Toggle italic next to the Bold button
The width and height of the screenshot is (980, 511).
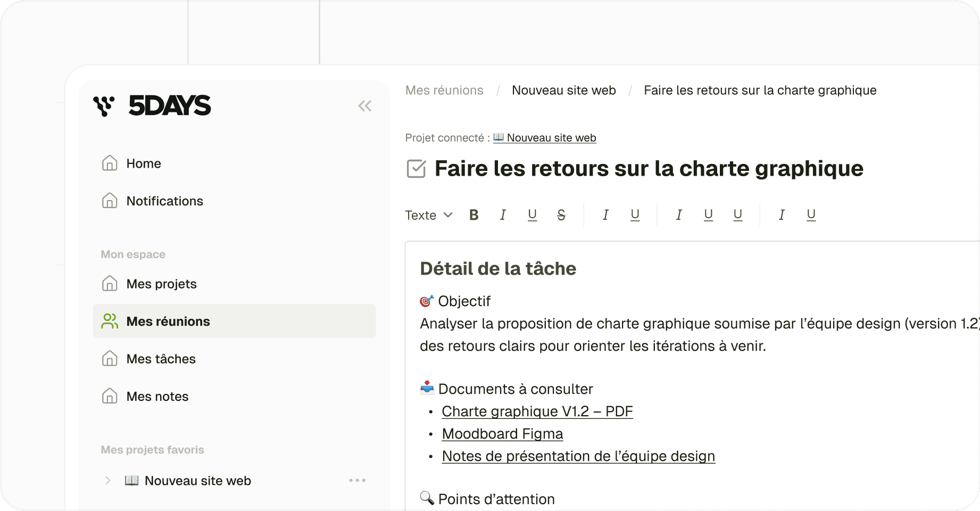click(x=503, y=215)
